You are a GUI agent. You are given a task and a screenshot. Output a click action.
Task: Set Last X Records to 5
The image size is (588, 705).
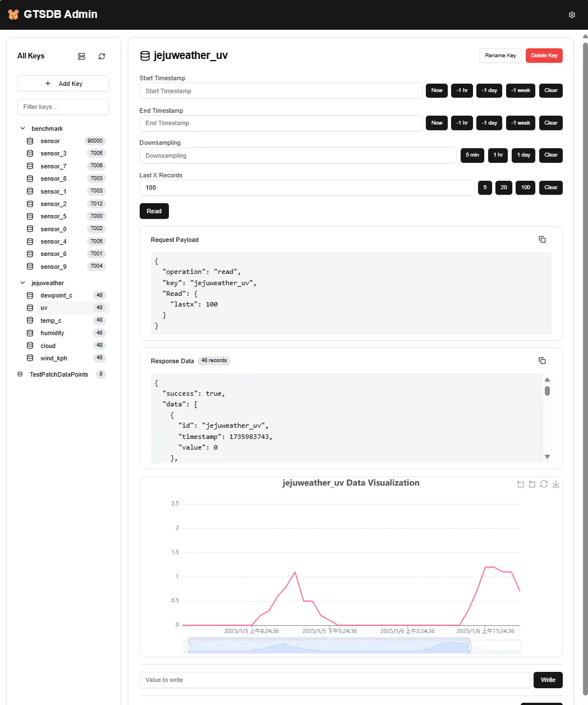485,187
